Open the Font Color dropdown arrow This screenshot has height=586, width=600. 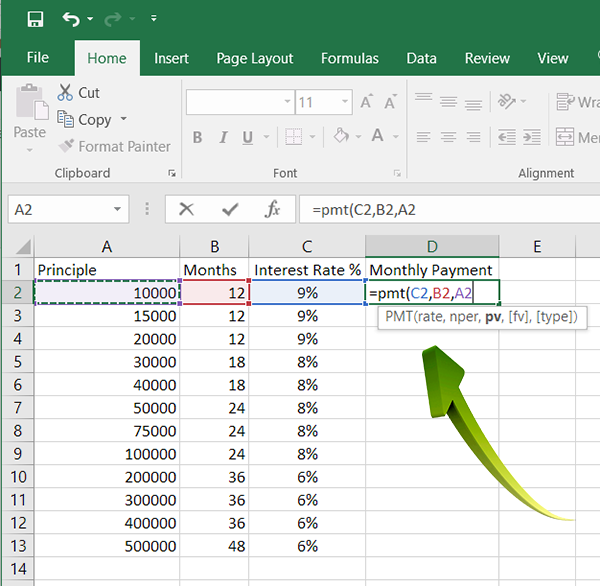tap(396, 137)
